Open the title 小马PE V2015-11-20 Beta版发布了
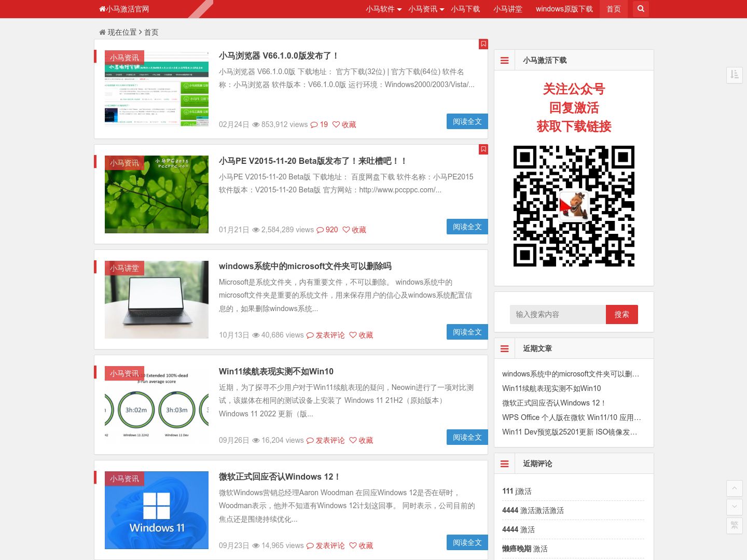747x560 pixels. (x=313, y=161)
